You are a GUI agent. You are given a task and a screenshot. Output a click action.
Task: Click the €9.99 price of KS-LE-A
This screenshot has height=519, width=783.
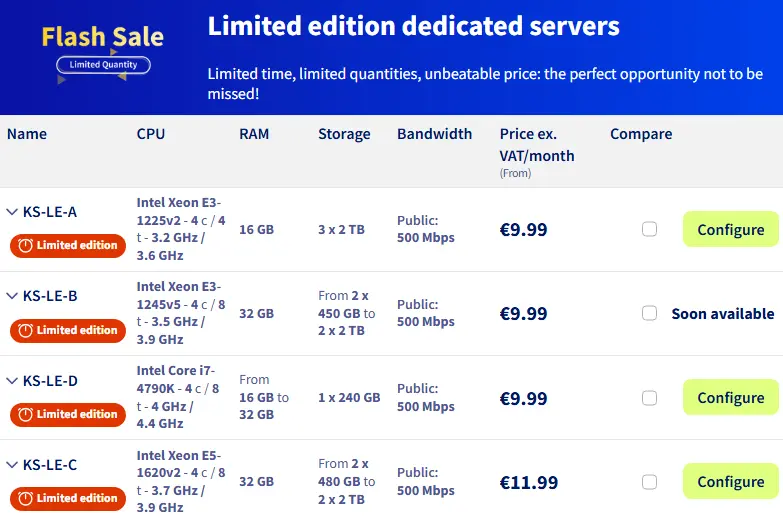523,230
